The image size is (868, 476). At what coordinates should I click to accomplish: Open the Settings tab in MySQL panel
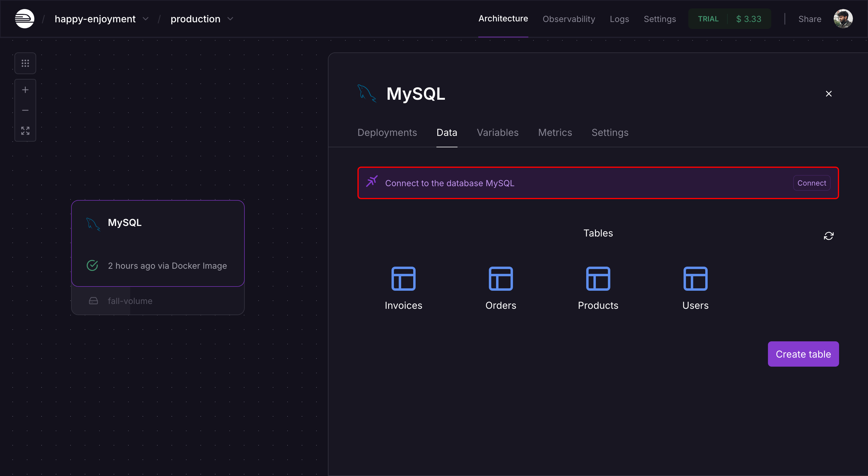(x=610, y=132)
